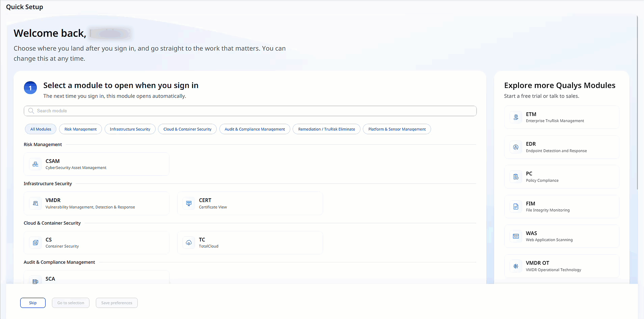Open Enterprise TruRisk Management description

(x=555, y=121)
